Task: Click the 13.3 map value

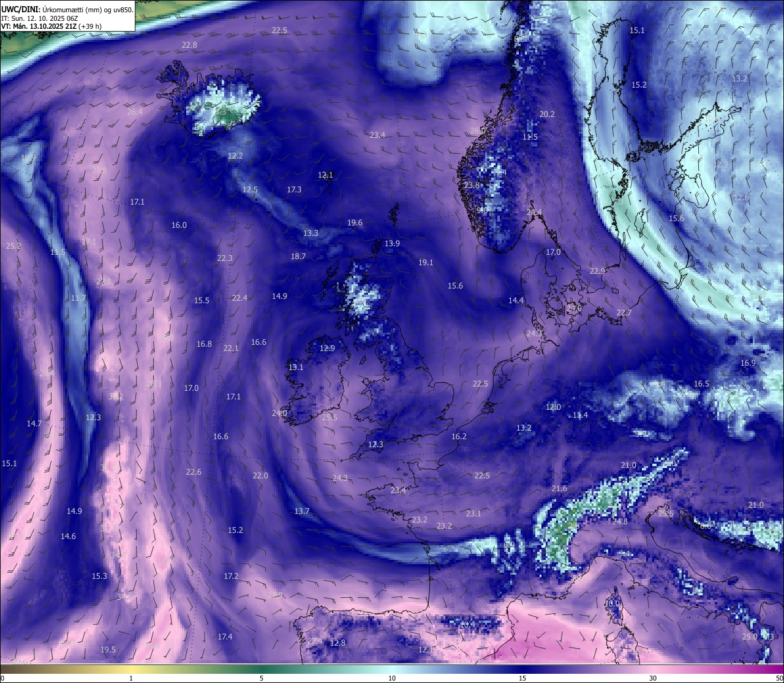Action: (311, 233)
